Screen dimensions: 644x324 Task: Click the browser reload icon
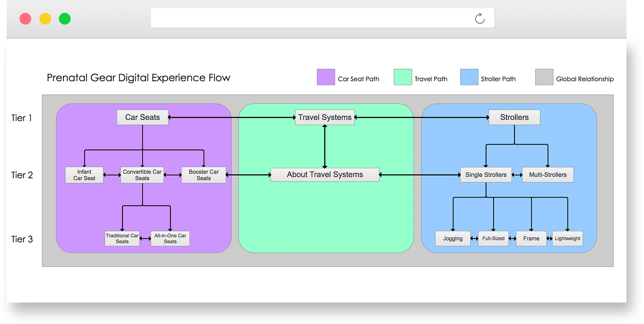coord(480,18)
